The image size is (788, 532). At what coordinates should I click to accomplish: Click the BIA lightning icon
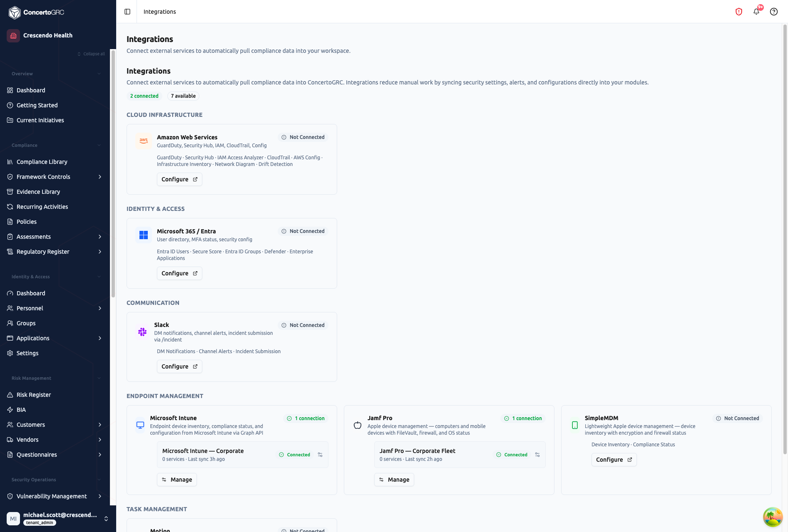coord(10,410)
